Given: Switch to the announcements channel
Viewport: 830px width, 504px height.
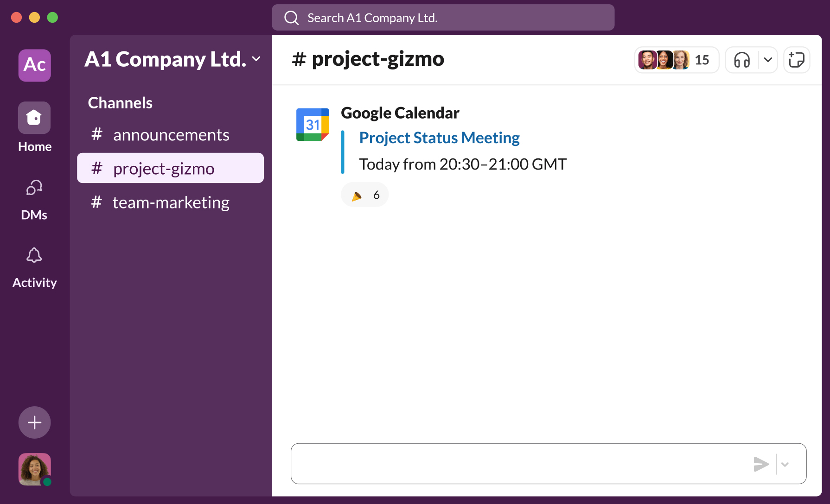Looking at the screenshot, I should click(171, 134).
